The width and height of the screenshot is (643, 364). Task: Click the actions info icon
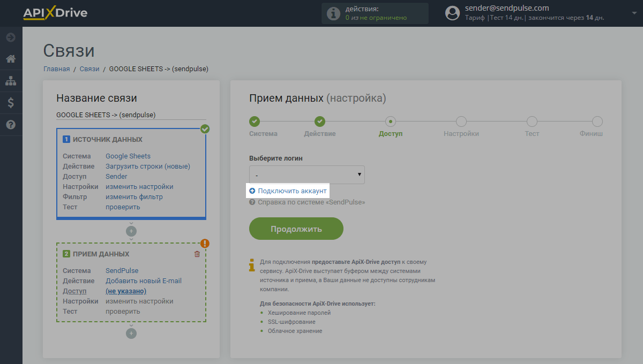pyautogui.click(x=334, y=13)
